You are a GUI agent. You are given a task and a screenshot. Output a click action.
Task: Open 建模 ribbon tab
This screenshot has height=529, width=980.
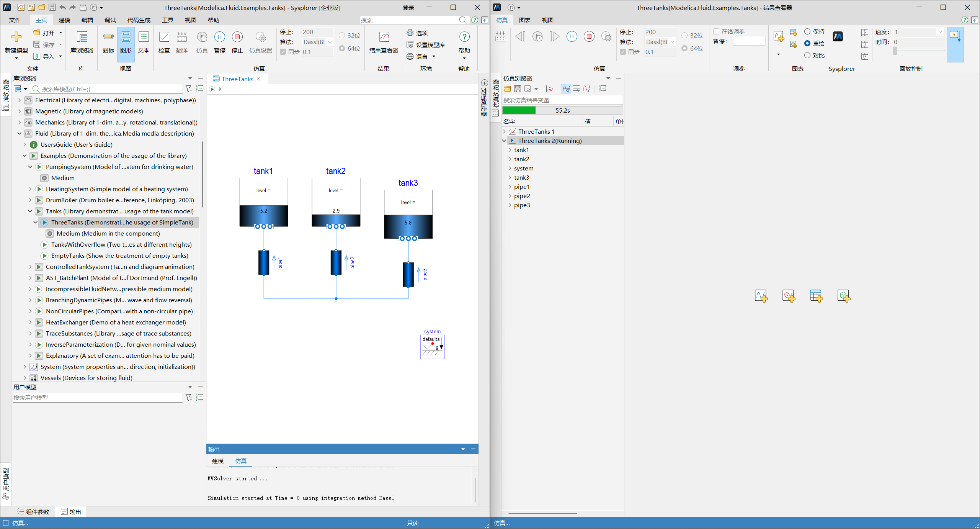tap(64, 20)
